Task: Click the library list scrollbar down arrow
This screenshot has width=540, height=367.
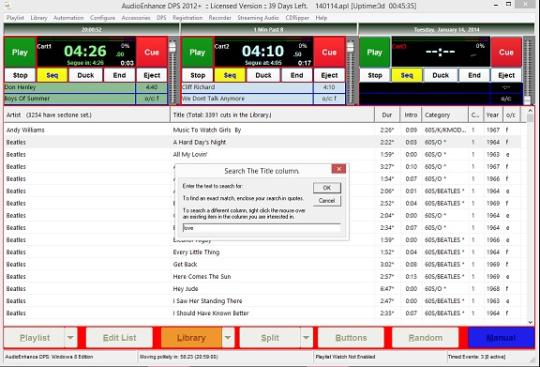Action: coord(530,322)
